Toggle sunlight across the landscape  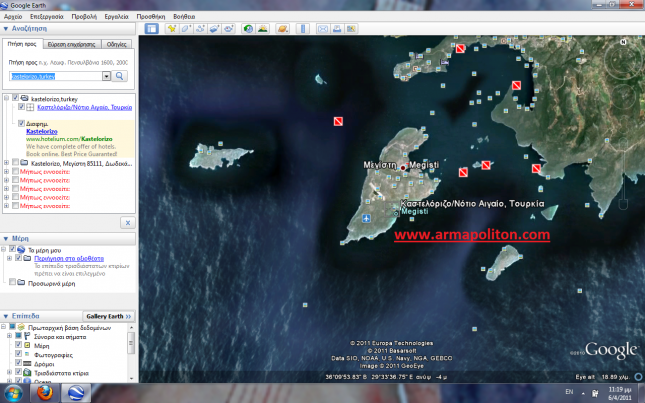pyautogui.click(x=262, y=28)
